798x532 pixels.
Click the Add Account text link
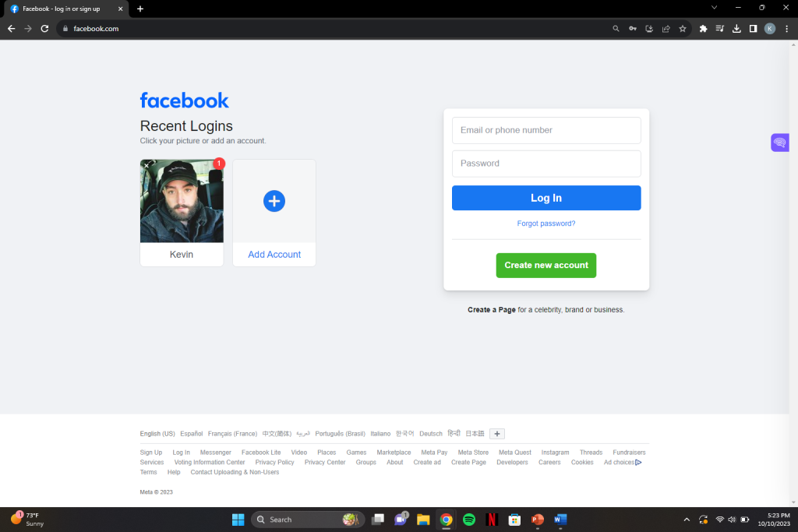(274, 254)
